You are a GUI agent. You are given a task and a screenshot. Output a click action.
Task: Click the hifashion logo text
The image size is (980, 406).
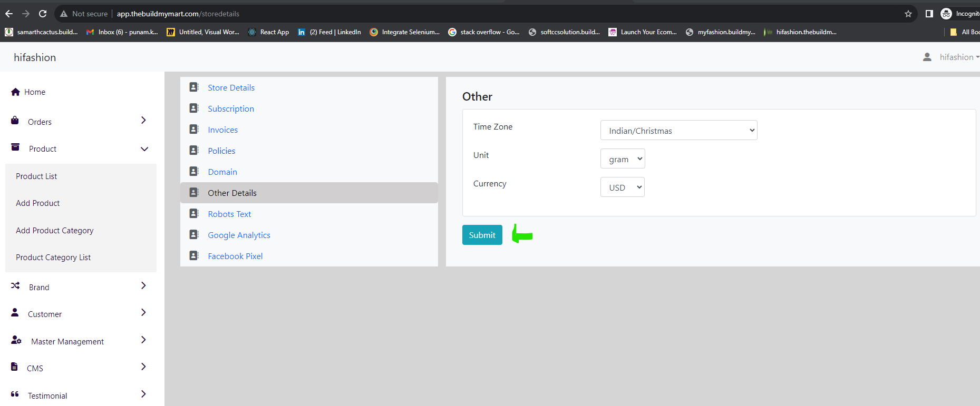click(35, 57)
